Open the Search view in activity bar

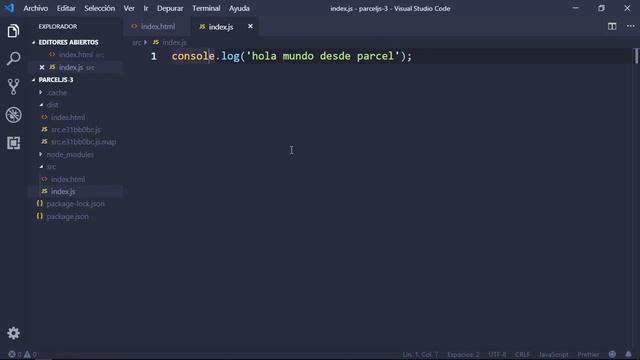tap(13, 59)
